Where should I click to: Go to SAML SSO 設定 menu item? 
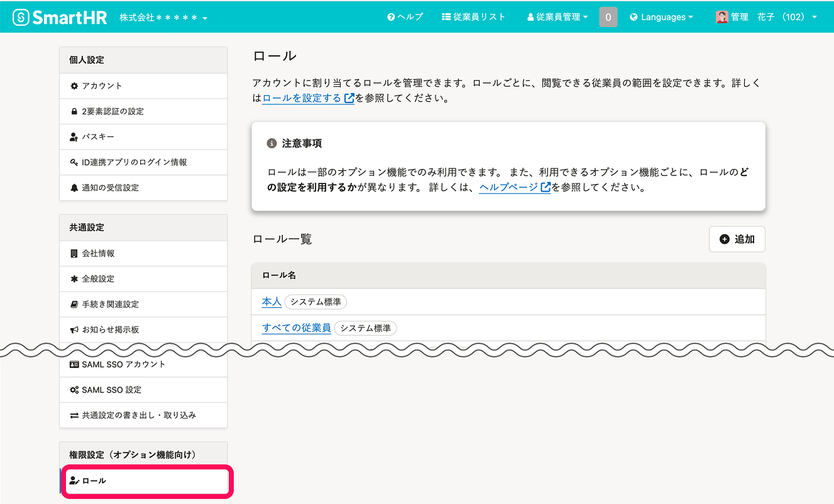111,390
